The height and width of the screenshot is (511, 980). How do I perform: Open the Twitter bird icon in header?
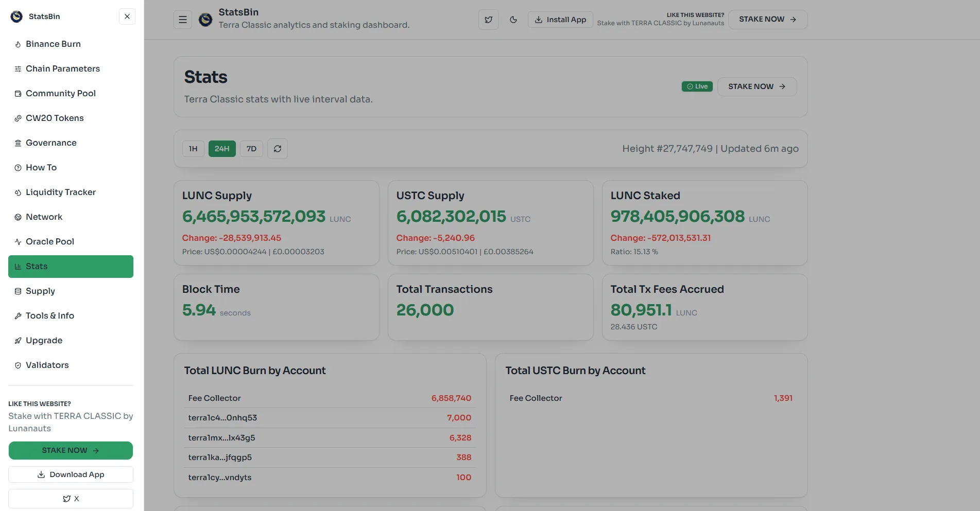488,20
